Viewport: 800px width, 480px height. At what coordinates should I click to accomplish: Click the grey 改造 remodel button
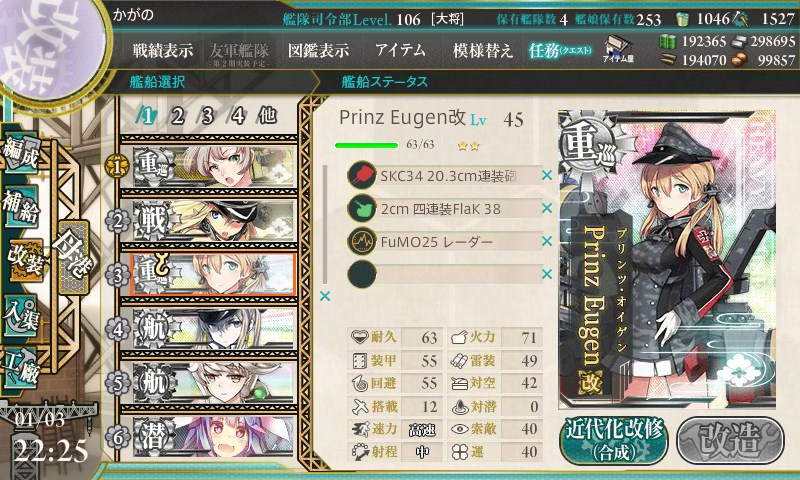pos(730,440)
